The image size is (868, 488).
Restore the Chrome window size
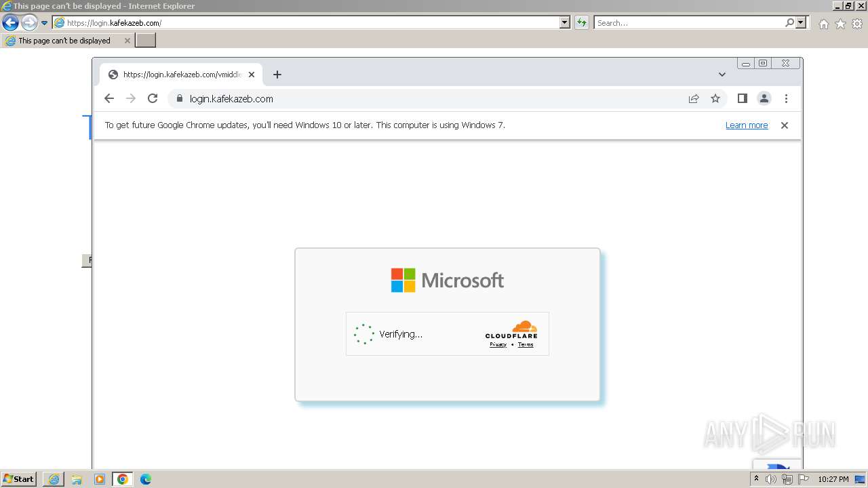click(x=763, y=63)
